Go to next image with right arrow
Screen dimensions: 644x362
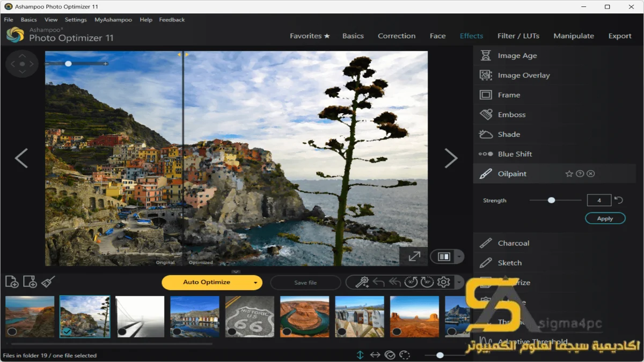[451, 158]
